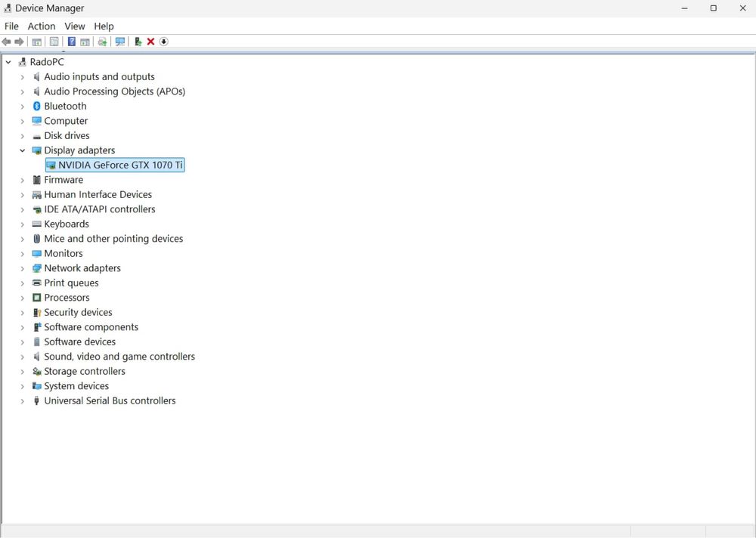756x538 pixels.
Task: Expand the Software components category
Action: (22, 327)
